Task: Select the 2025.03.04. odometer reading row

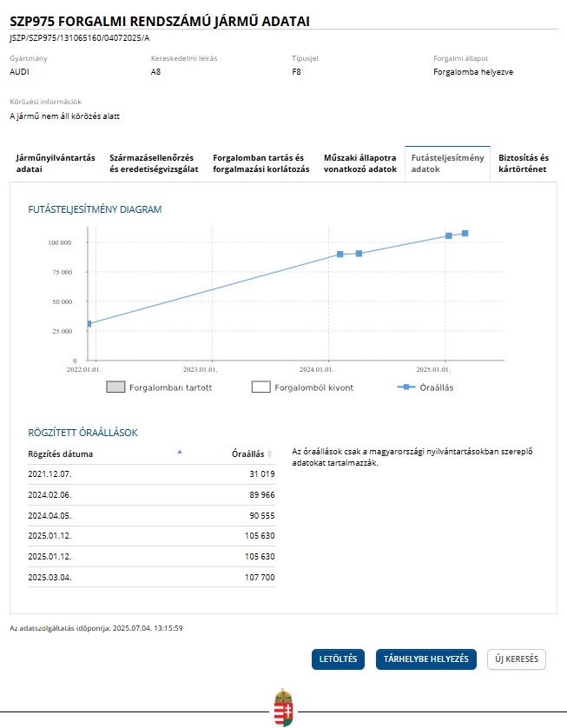Action: coord(151,577)
